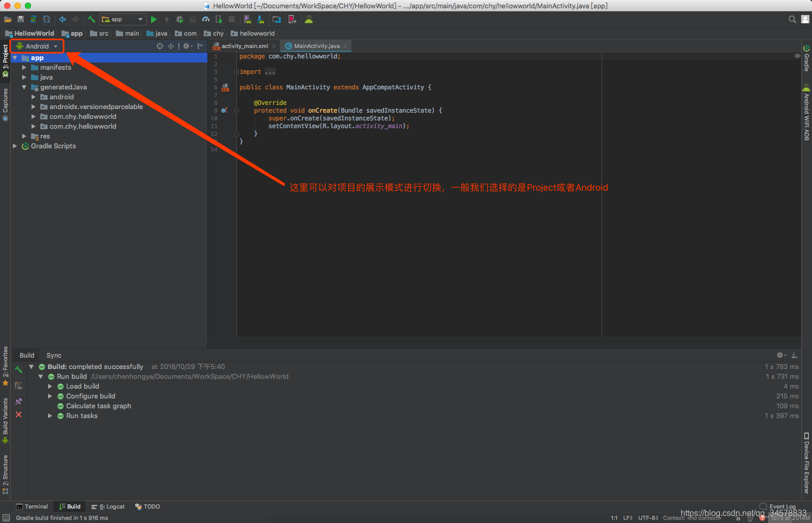Click Attach debugger to Android process icon
Image resolution: width=812 pixels, height=523 pixels.
point(219,20)
